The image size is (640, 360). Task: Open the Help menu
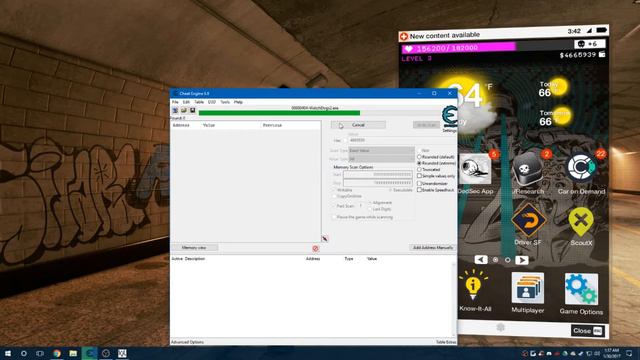point(238,102)
